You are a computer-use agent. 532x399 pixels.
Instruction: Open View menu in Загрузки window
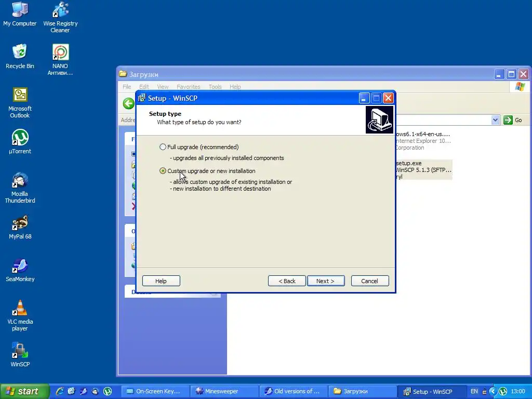tap(163, 87)
